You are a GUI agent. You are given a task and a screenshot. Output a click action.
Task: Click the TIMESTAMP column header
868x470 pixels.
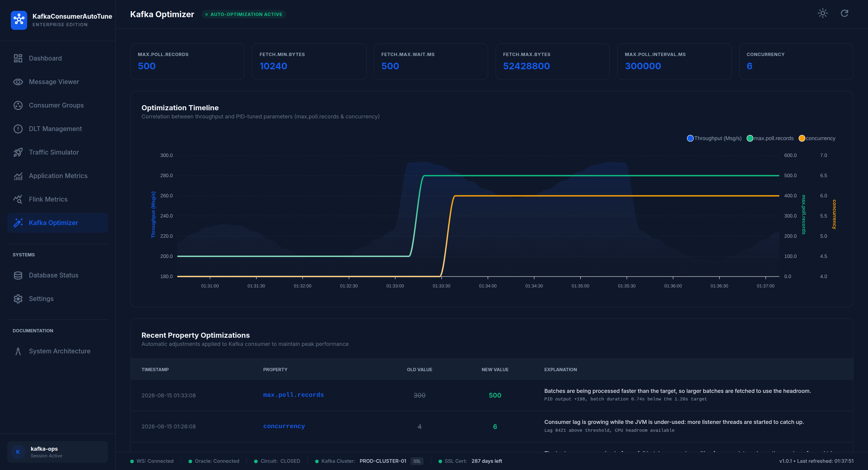tap(155, 370)
